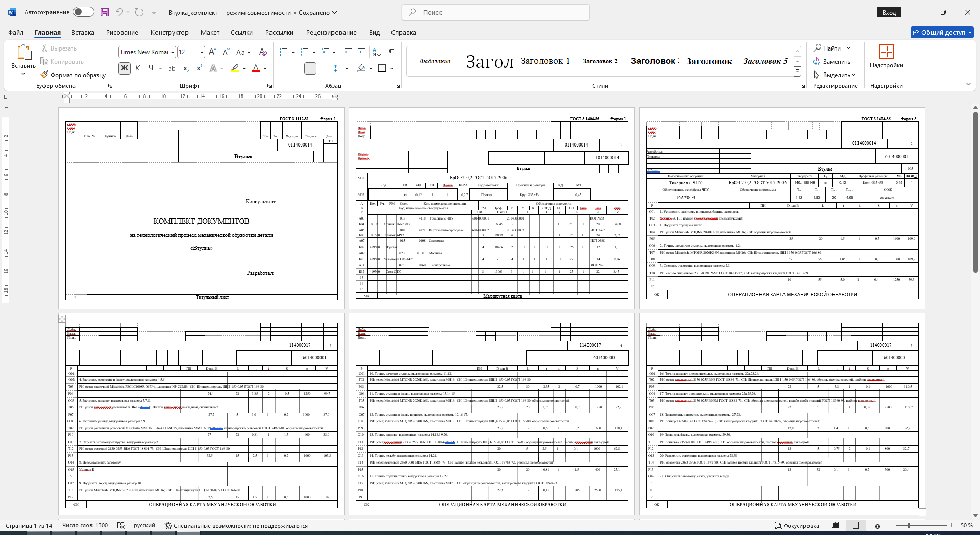Screen dimensions: 980x535
Task: Toggle Print layout view button
Action: coord(856,525)
